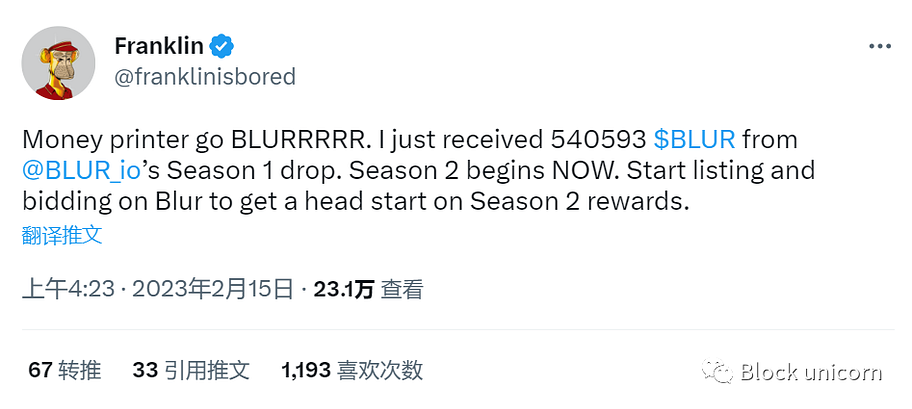The height and width of the screenshot is (409, 912).
Task: Click the blue verified badge beside Franklin
Action: 222,47
